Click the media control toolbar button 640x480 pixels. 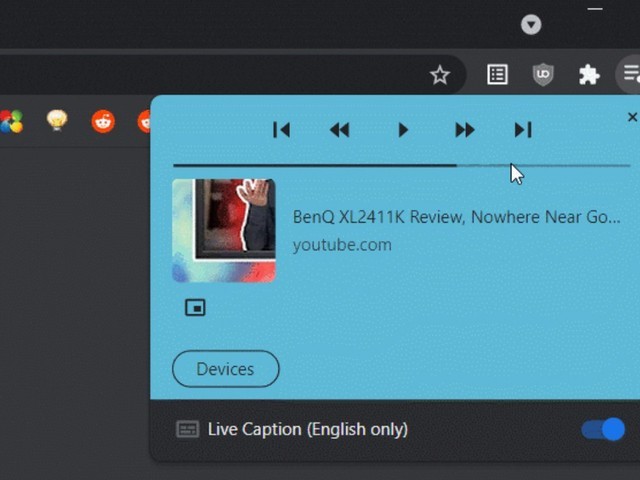[630, 75]
